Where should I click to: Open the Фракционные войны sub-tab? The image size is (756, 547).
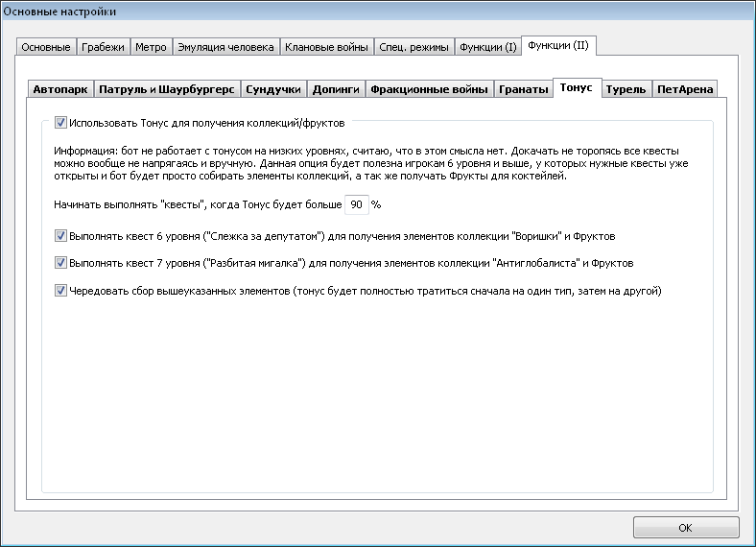point(429,89)
